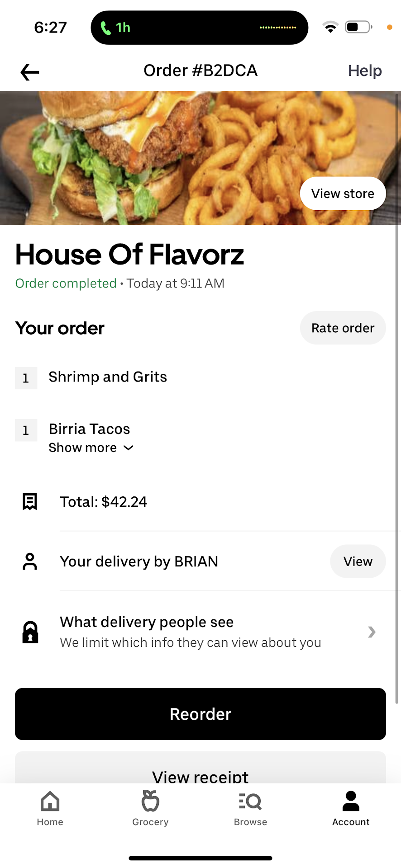Open the Home tab
Screen dimensions: 401x868
pyautogui.click(x=50, y=808)
